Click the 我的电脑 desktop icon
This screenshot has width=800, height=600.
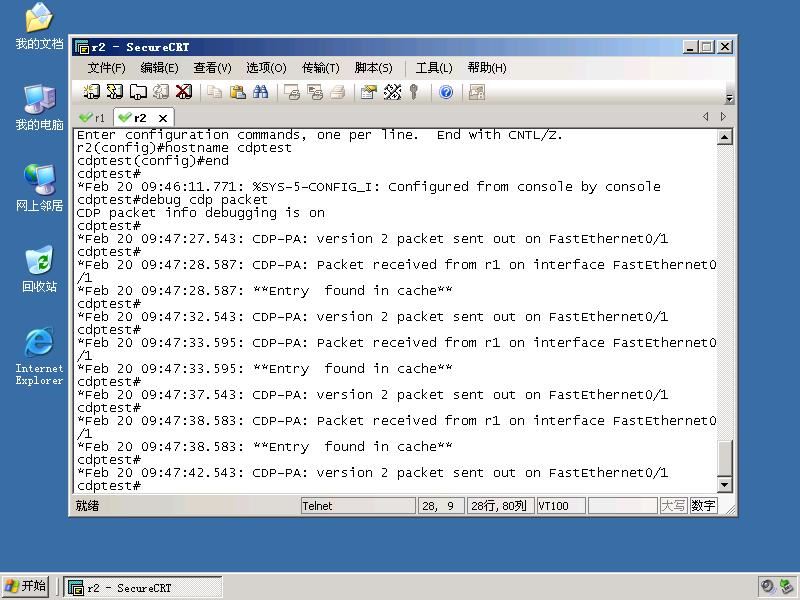coord(39,108)
